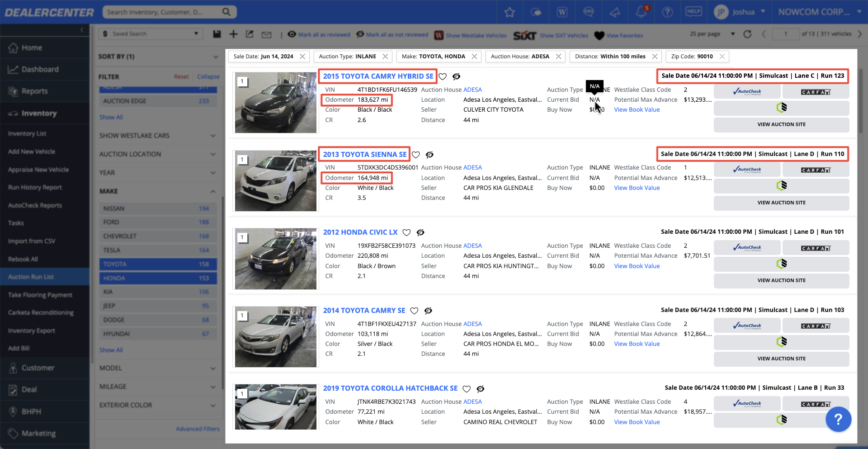
Task: Open the chat bubble icon in header
Action: click(x=536, y=12)
